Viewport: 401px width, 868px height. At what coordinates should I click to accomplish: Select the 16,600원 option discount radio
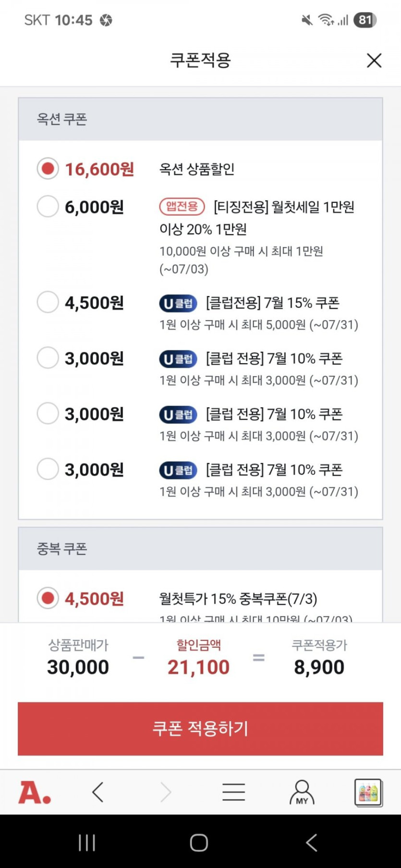pos(48,169)
